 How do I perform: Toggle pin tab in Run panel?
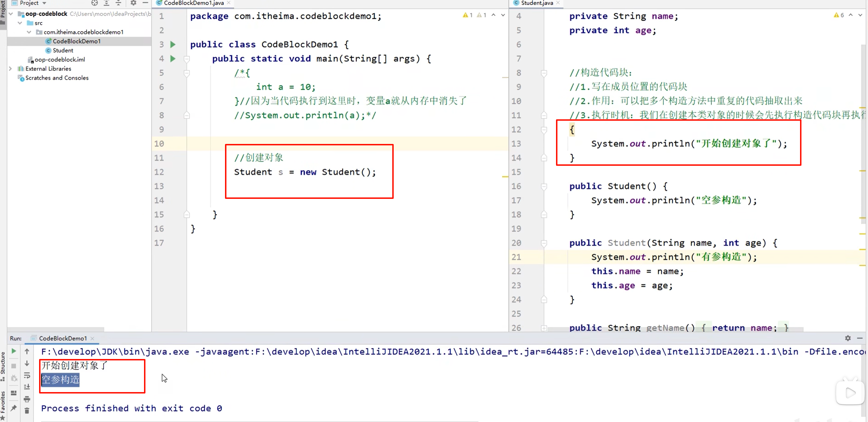point(13,408)
